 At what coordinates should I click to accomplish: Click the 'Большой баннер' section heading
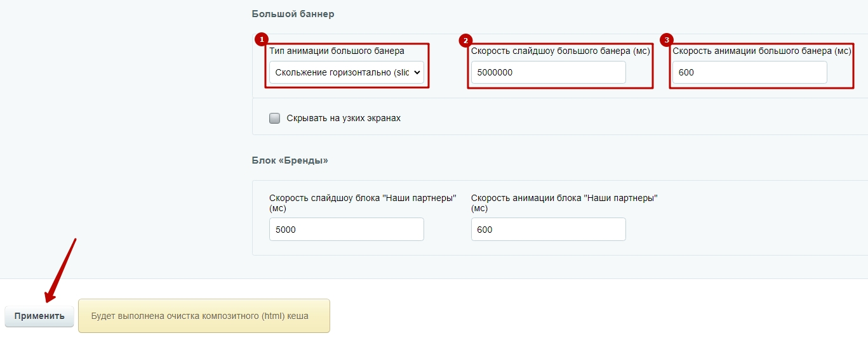point(293,14)
